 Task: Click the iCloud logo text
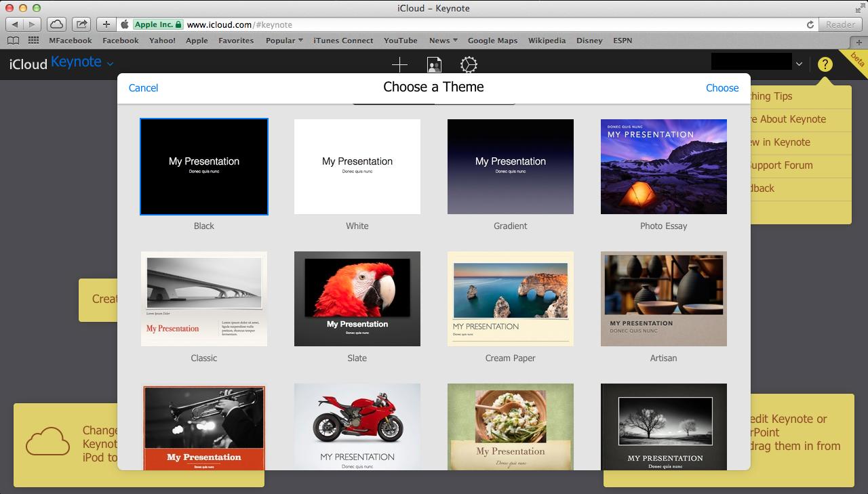click(x=28, y=64)
